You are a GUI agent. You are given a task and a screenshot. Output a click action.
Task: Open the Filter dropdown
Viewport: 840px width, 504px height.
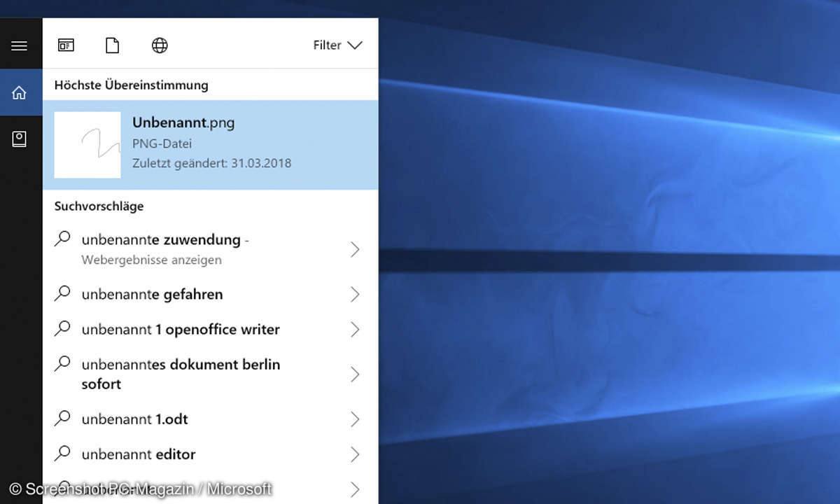point(337,45)
